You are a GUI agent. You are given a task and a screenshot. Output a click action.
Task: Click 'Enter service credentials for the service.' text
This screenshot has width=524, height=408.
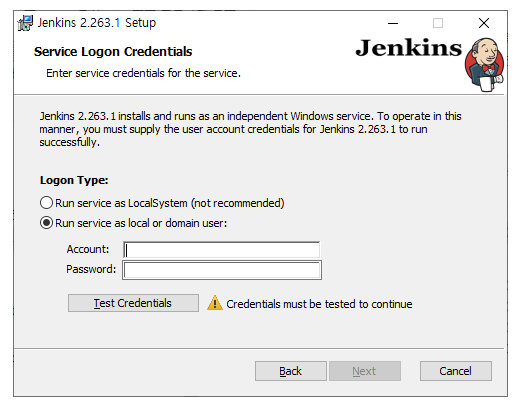point(143,73)
